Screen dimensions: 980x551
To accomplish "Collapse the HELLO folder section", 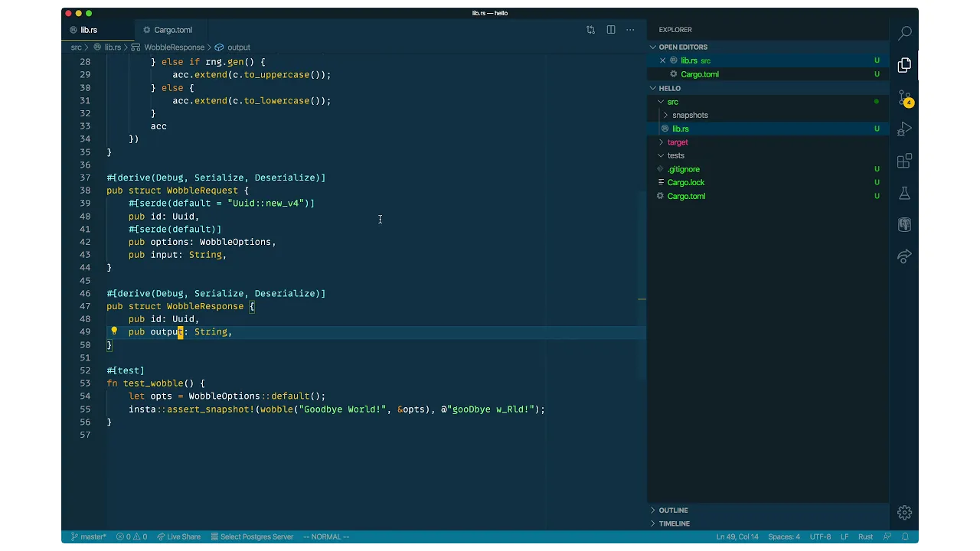I will [x=669, y=88].
